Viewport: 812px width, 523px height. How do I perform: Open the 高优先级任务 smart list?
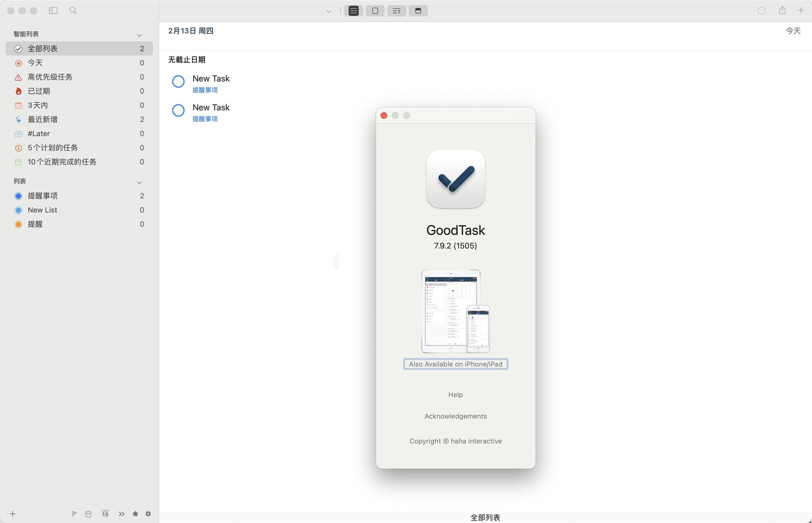pos(79,77)
